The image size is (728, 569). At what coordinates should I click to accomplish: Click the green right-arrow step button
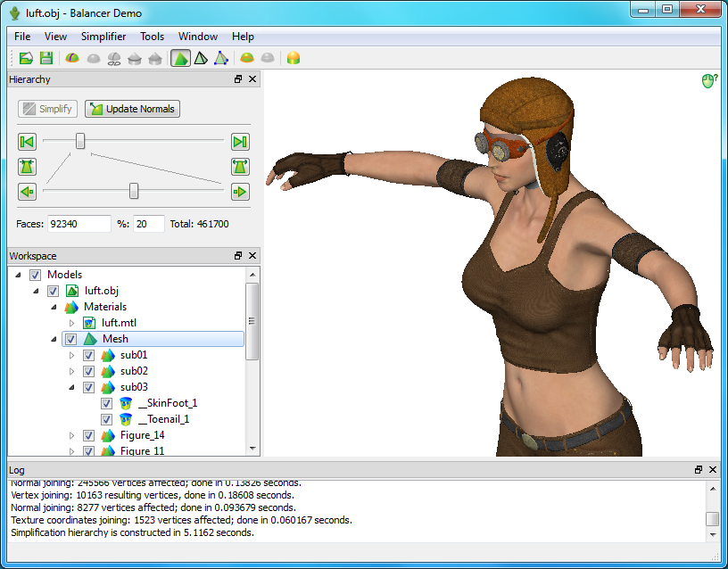(x=239, y=192)
